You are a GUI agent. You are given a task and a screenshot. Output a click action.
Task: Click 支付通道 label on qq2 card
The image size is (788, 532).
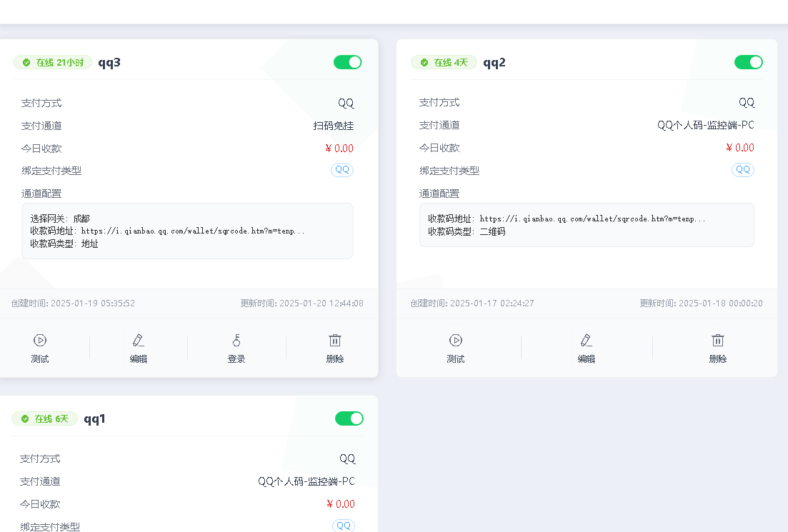[x=439, y=125]
